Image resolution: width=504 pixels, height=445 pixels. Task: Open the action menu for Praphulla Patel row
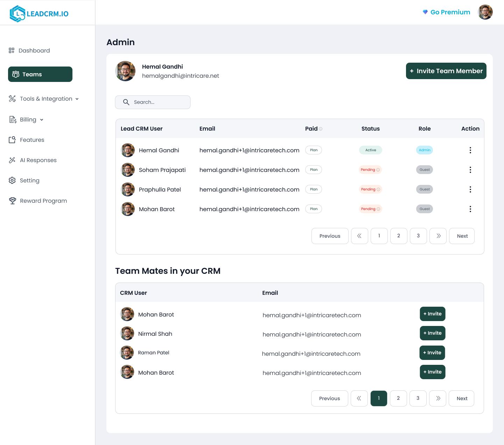click(x=470, y=189)
